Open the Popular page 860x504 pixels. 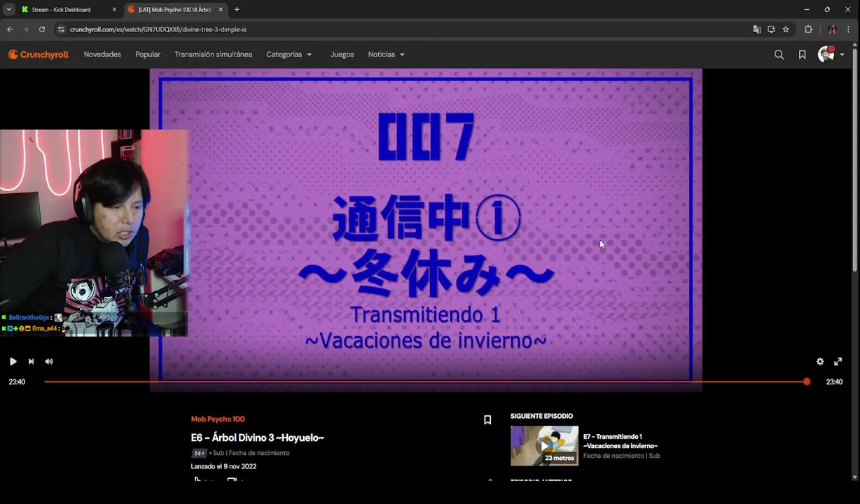click(x=148, y=55)
